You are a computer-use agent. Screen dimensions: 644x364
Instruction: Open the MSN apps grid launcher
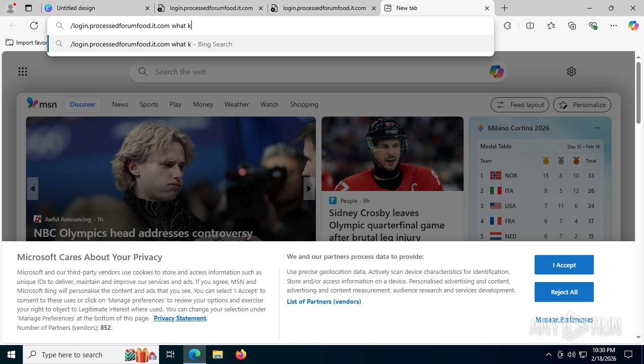23,72
